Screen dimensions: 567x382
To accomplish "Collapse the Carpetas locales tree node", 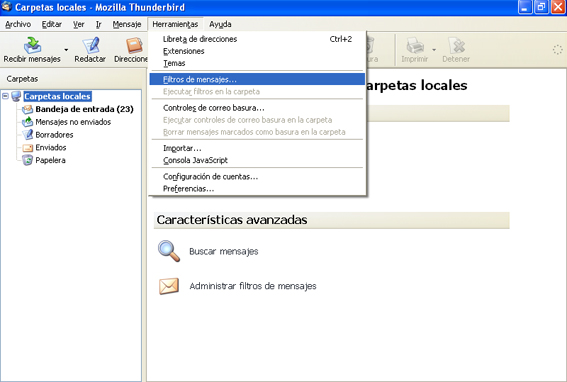I will coord(5,96).
